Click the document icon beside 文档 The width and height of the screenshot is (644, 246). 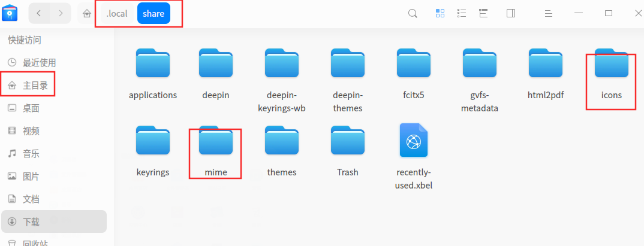(12, 199)
